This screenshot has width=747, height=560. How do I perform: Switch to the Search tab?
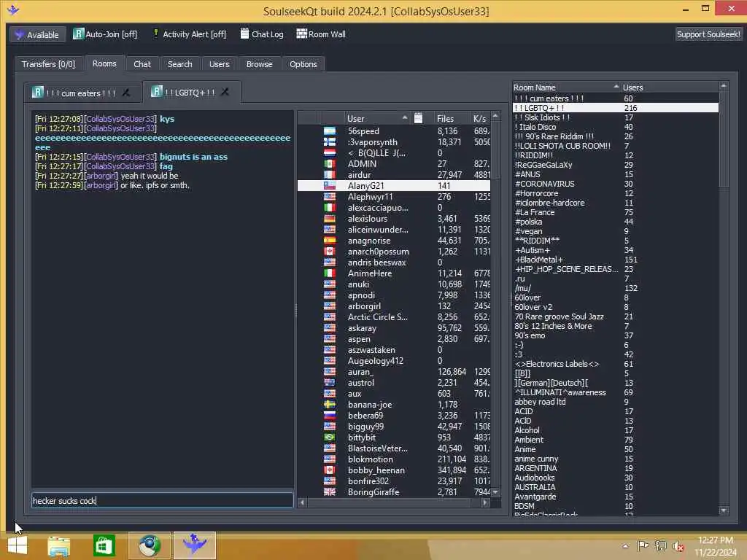[x=179, y=64]
